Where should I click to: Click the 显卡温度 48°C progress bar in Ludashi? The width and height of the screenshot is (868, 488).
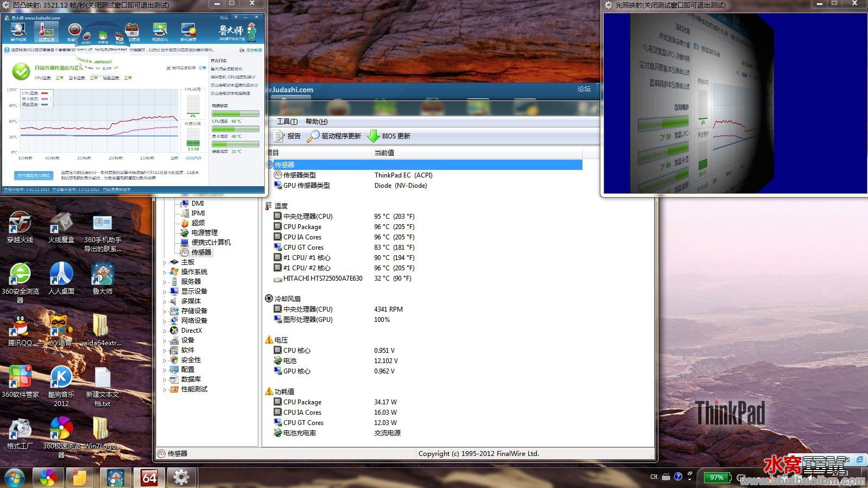(235, 129)
